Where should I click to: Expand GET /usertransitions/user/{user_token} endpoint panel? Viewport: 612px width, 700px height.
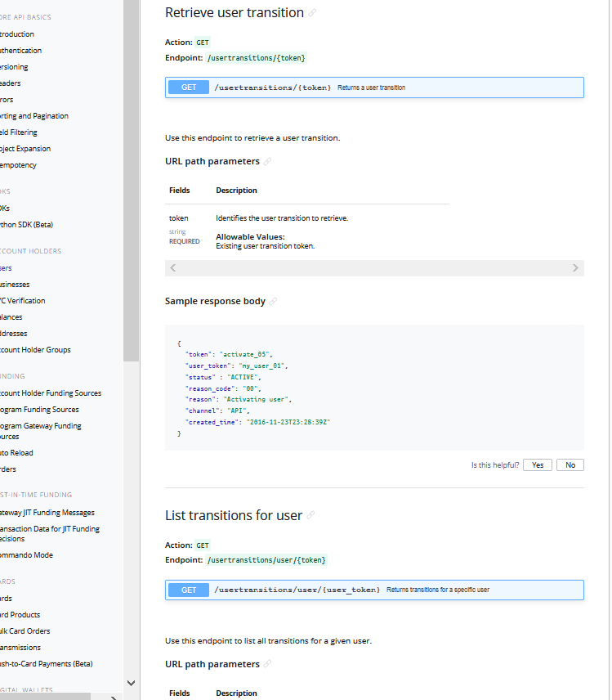(x=374, y=590)
